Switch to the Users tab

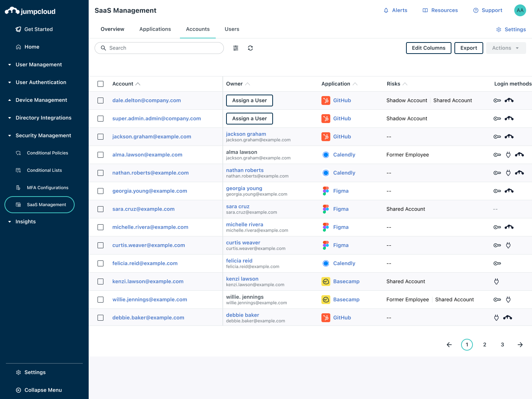point(232,29)
